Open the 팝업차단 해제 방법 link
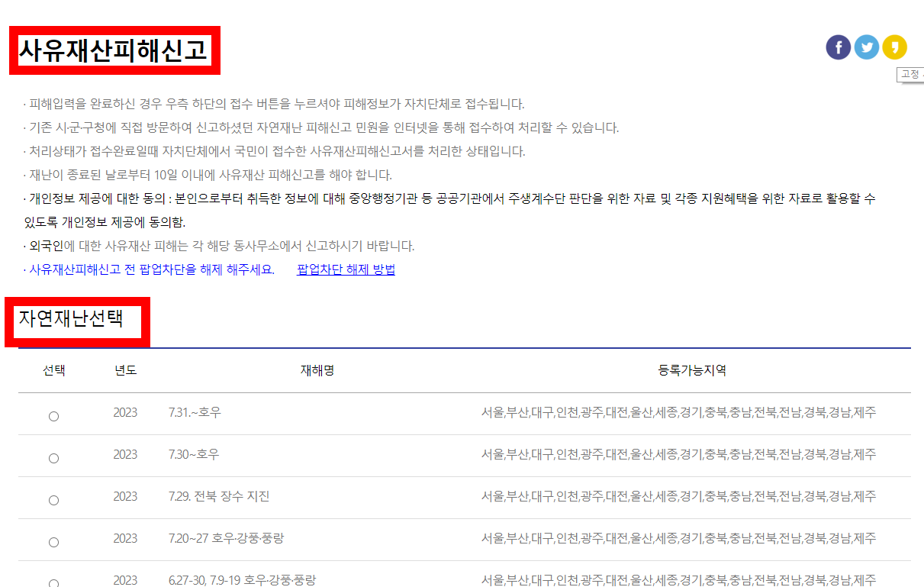Image resolution: width=924 pixels, height=587 pixels. (x=344, y=269)
